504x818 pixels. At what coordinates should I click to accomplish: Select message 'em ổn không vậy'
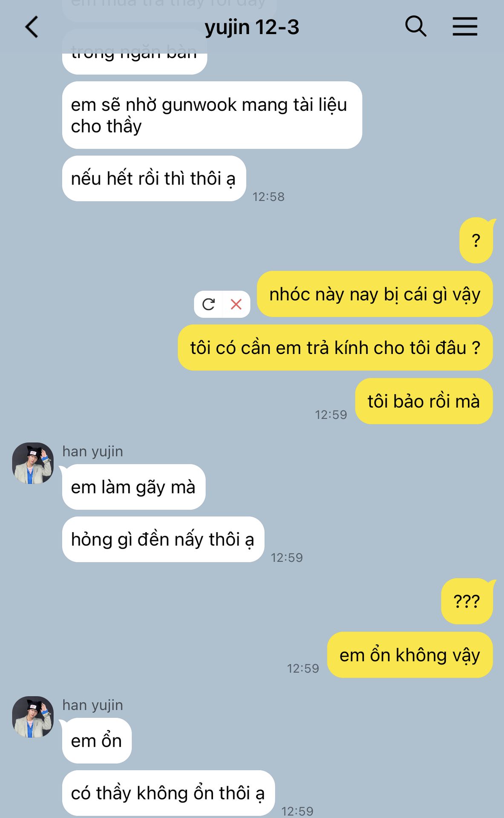pyautogui.click(x=410, y=655)
